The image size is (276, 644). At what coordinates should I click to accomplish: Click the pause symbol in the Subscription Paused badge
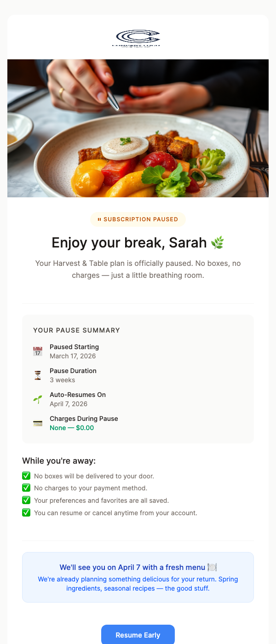[x=100, y=219]
